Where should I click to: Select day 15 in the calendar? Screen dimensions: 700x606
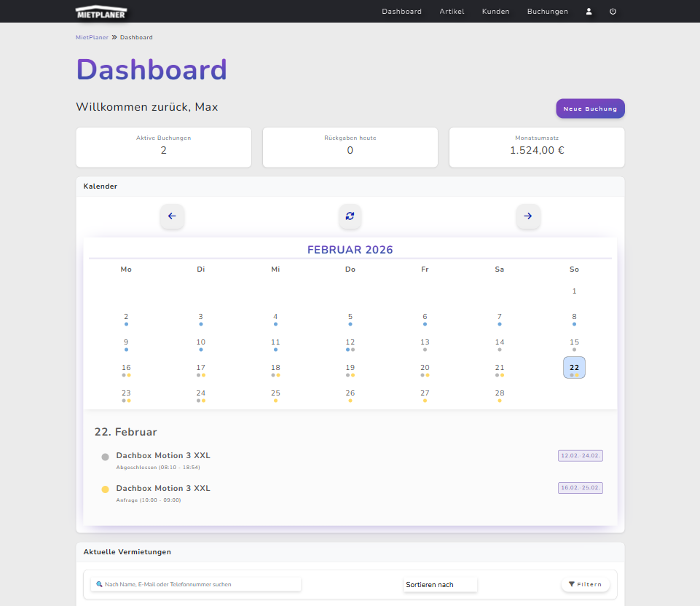[574, 342]
